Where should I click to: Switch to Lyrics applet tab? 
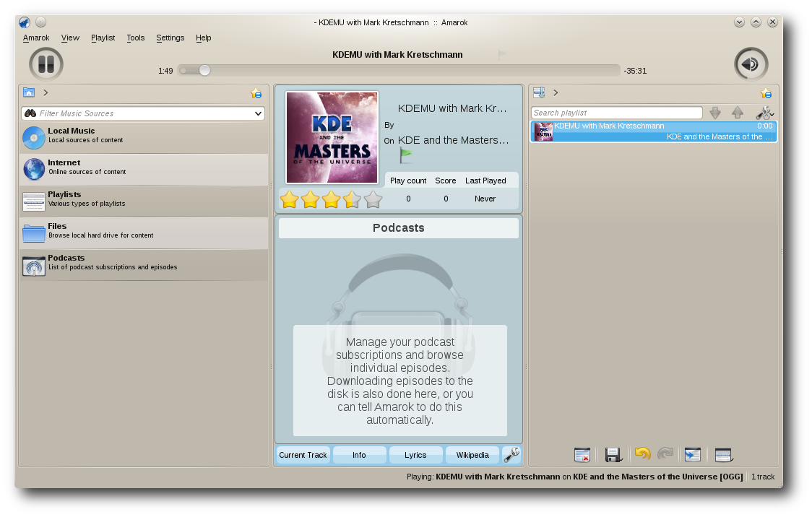point(415,455)
